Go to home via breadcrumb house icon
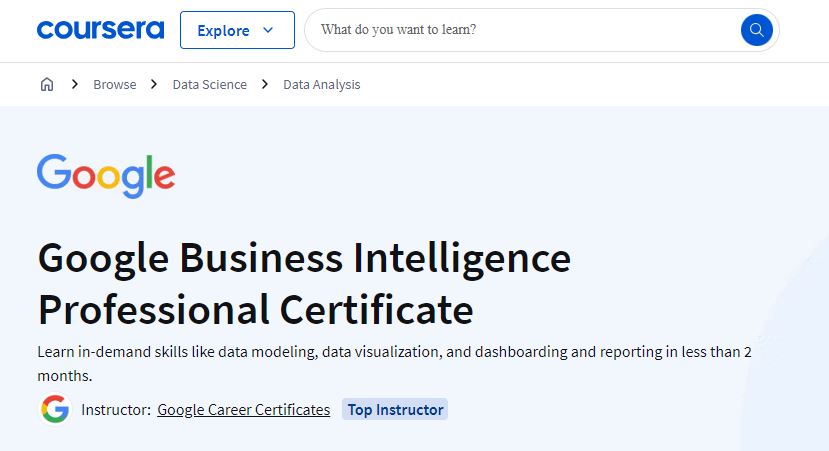 pyautogui.click(x=47, y=84)
